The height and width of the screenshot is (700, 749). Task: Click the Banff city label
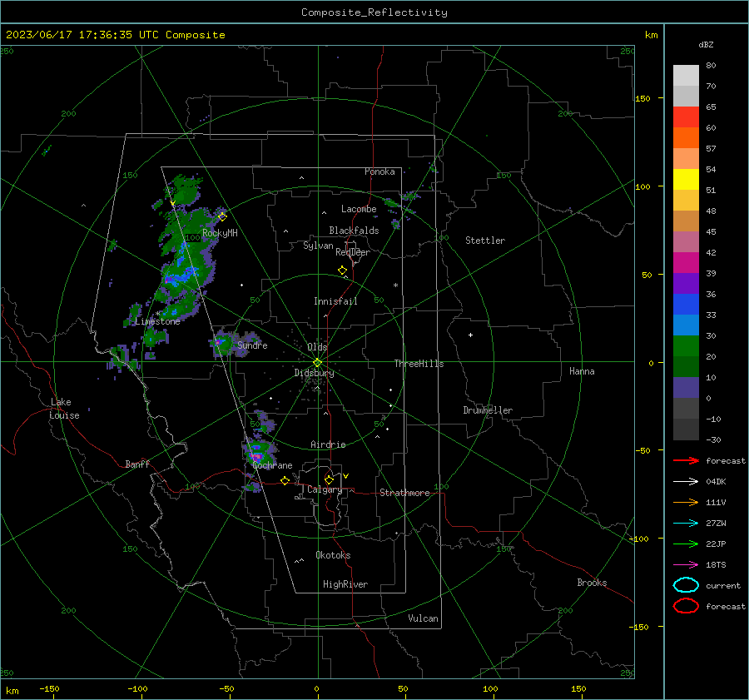coord(137,464)
